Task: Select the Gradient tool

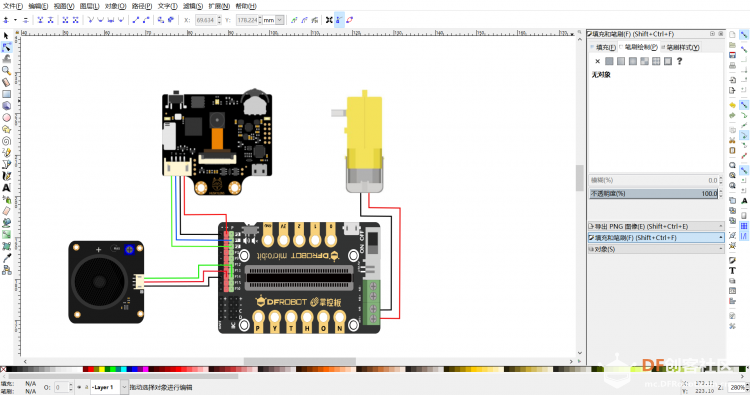Action: 6,234
